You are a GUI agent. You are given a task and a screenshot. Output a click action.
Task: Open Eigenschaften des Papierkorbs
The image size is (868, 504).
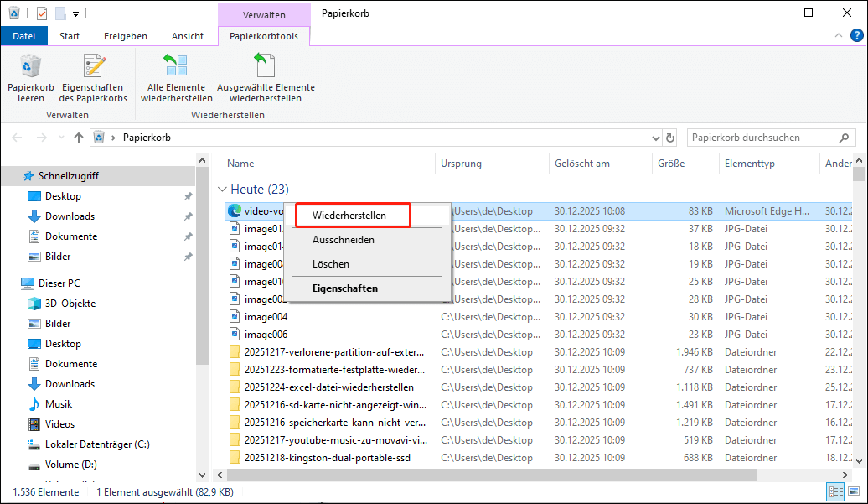point(93,78)
